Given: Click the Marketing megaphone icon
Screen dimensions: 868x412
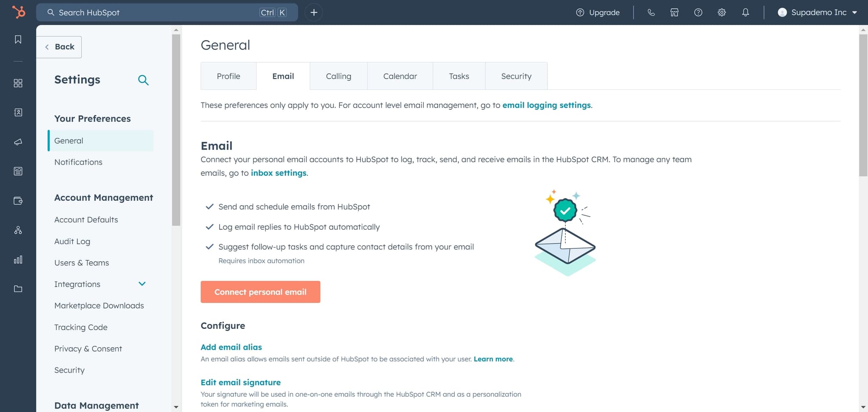Looking at the screenshot, I should point(18,142).
